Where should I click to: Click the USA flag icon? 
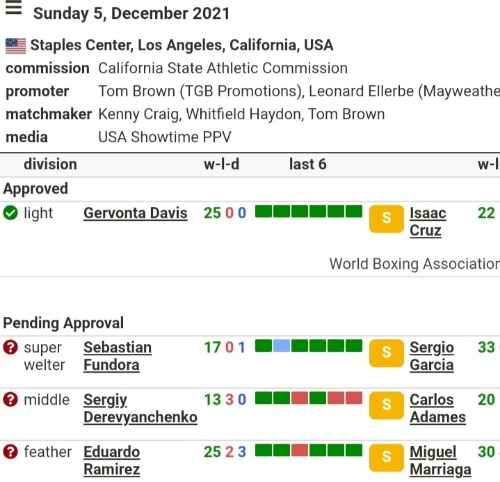click(16, 46)
